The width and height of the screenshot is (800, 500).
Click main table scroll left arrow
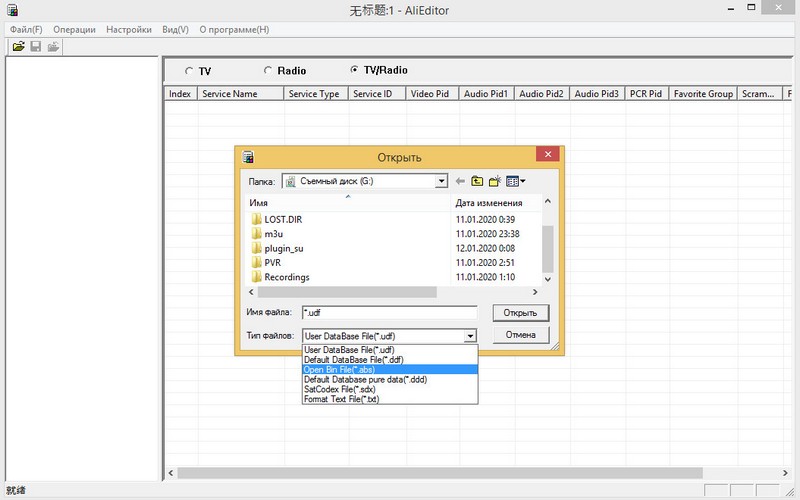[171, 473]
